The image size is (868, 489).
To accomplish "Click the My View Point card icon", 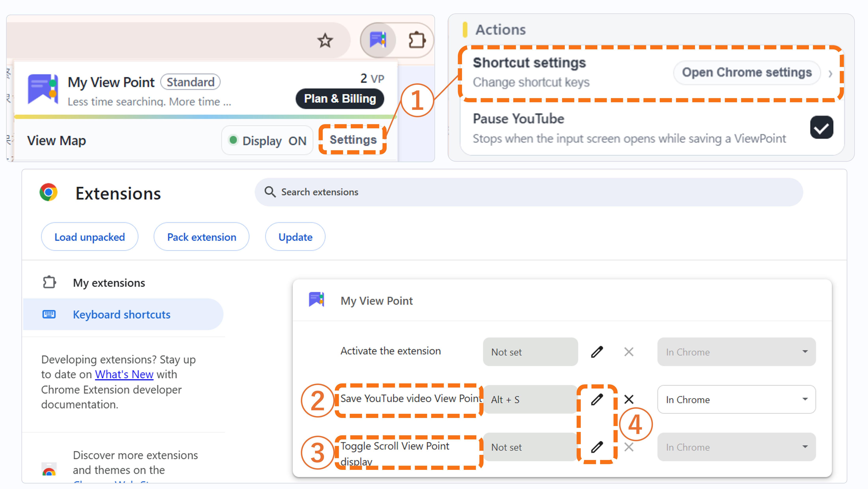I will point(316,300).
